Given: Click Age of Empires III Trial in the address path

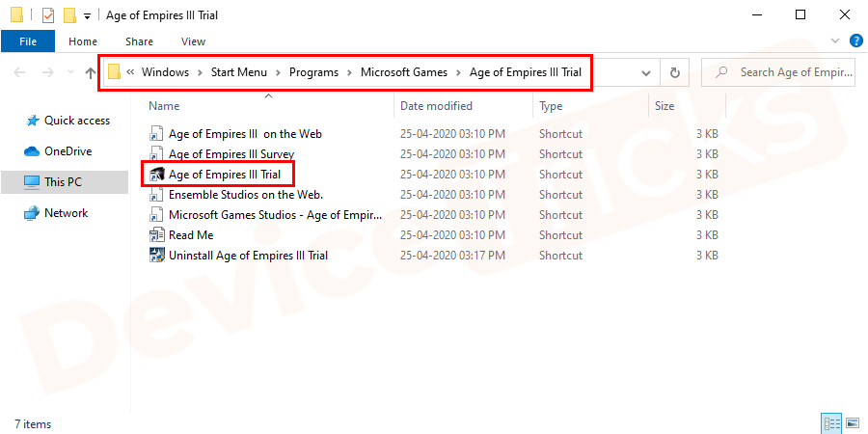Looking at the screenshot, I should (526, 72).
